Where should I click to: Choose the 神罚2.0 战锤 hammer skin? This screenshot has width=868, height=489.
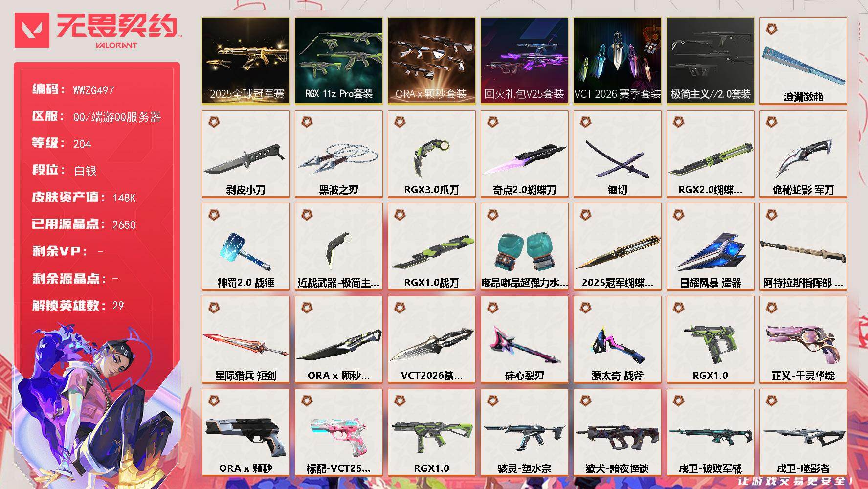(x=245, y=246)
